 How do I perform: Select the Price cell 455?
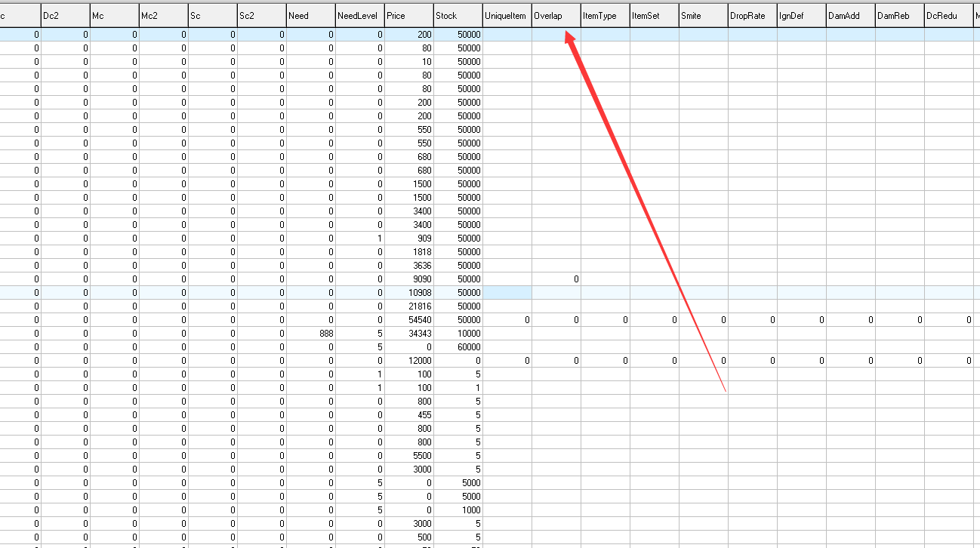pos(409,415)
